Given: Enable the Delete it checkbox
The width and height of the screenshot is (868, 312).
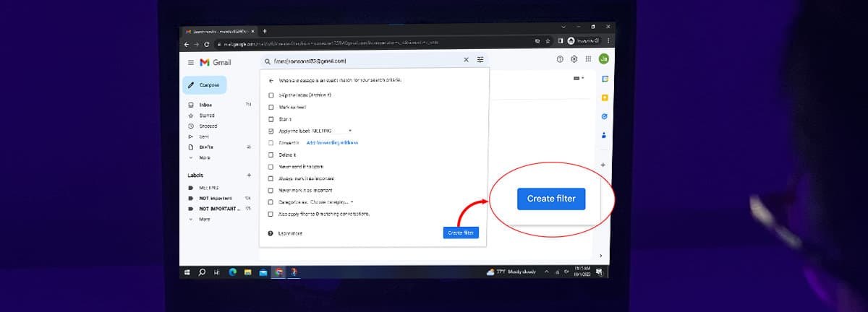Looking at the screenshot, I should [x=271, y=155].
